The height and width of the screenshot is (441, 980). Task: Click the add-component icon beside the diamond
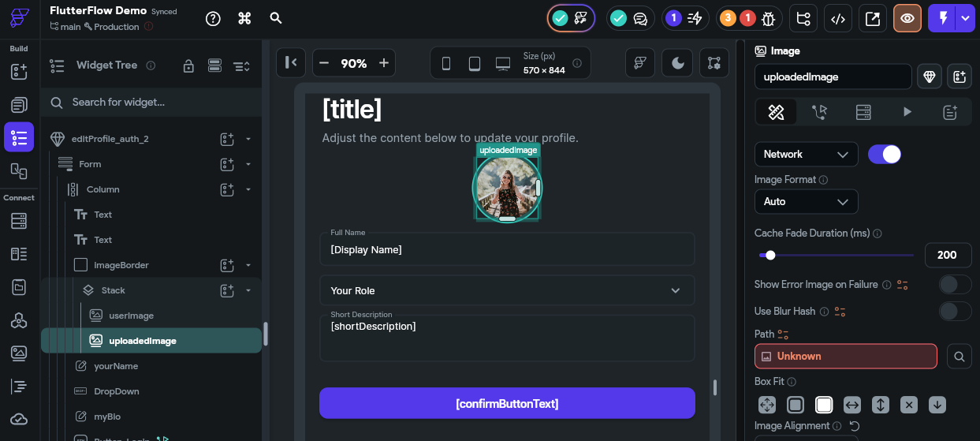[960, 77]
